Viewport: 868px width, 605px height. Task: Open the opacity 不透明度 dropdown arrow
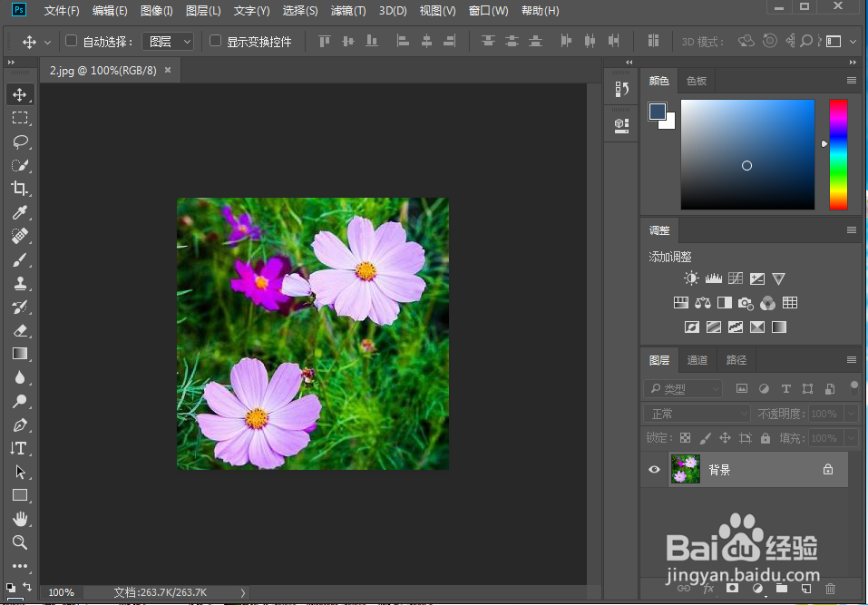point(852,414)
